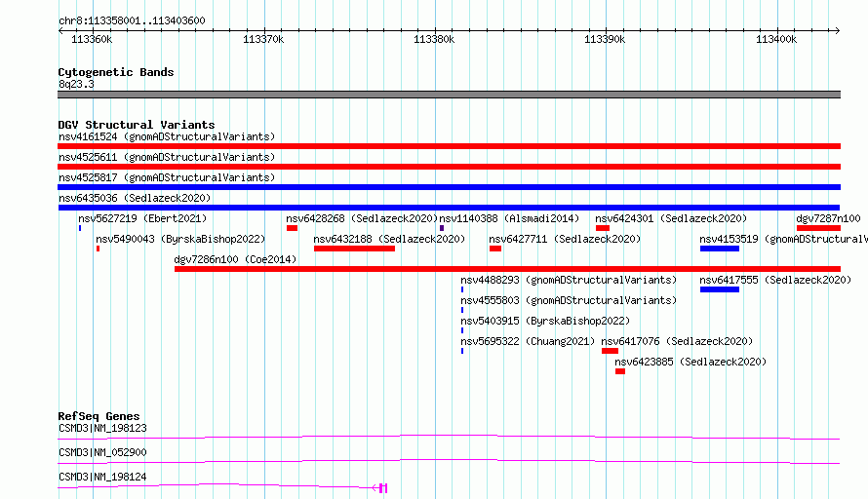
Task: Open the nsv4525611 (gnomADStructuralVariants) label
Action: [x=167, y=157]
